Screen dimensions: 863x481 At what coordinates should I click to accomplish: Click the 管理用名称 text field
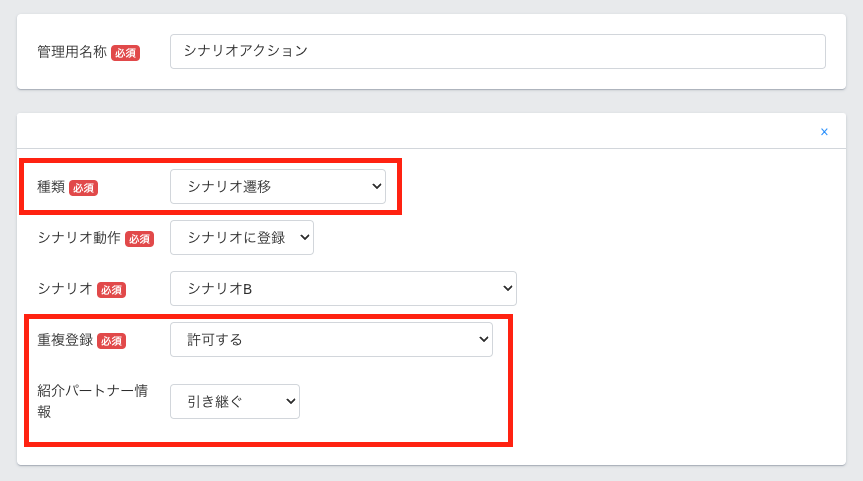tap(497, 52)
